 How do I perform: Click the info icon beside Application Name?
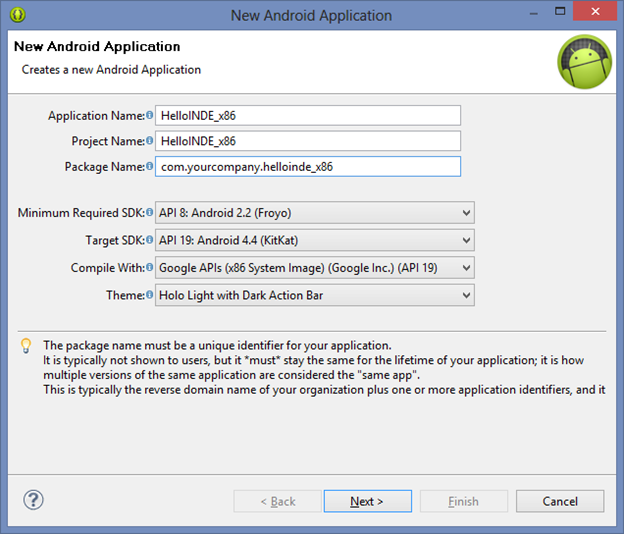150,115
